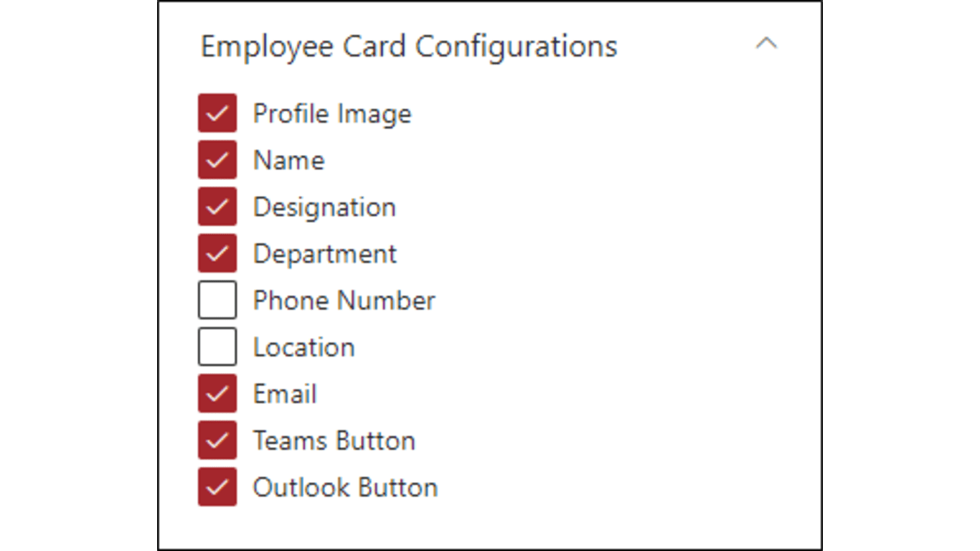Disable the Department checkbox box
This screenshot has height=551, width=980.
pyautogui.click(x=217, y=253)
